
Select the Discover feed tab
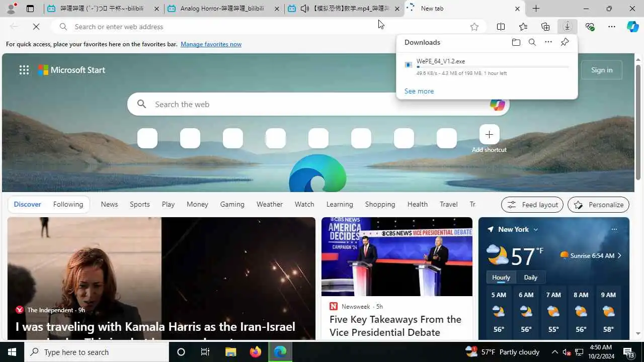point(27,204)
